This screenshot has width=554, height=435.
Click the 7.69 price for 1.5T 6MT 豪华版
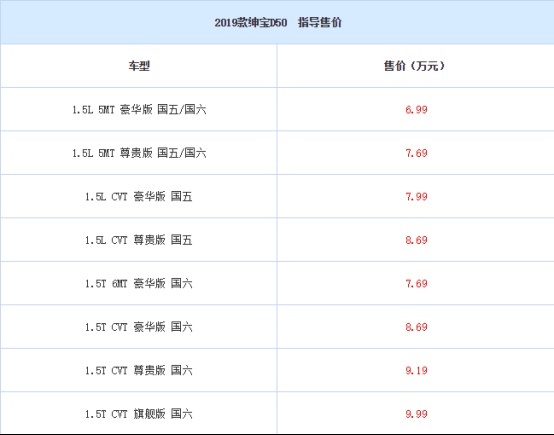pyautogui.click(x=416, y=283)
